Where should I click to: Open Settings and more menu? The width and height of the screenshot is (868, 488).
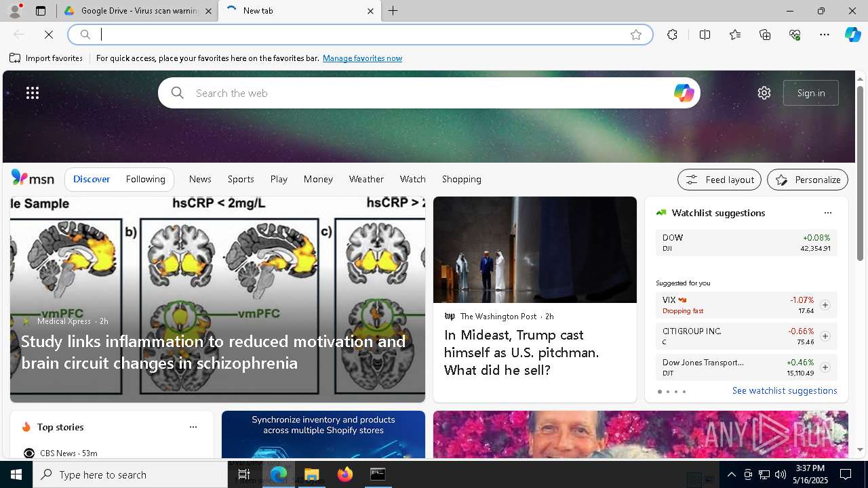point(825,35)
